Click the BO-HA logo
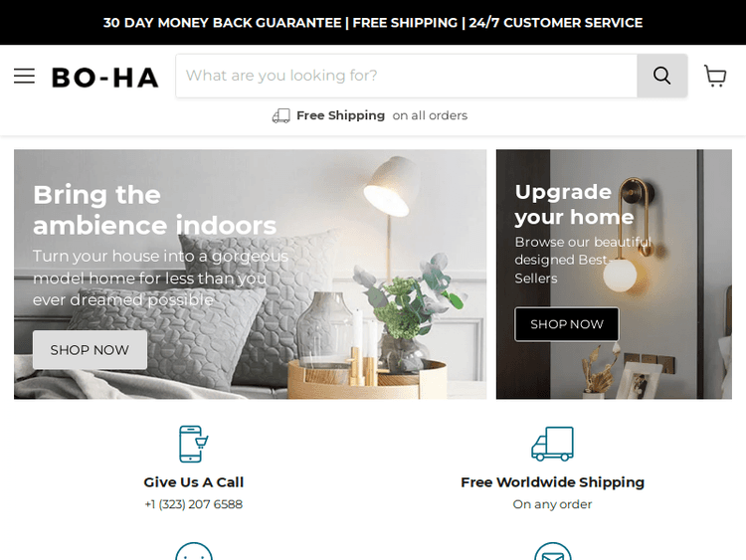Image resolution: width=746 pixels, height=560 pixels. [x=105, y=78]
